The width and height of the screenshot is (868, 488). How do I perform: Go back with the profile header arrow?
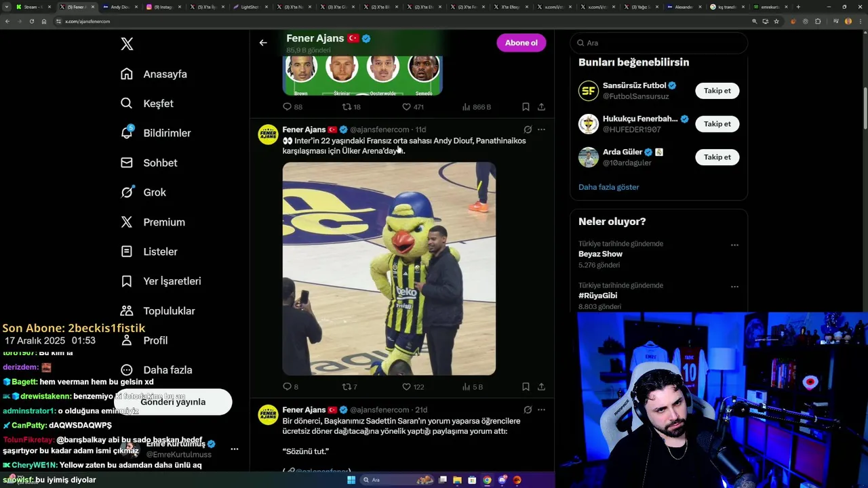263,43
